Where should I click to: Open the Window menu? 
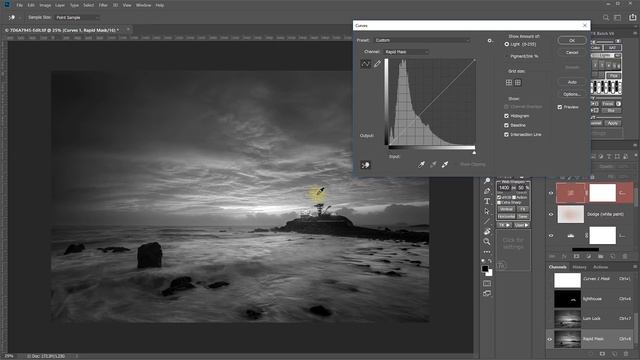coord(143,5)
